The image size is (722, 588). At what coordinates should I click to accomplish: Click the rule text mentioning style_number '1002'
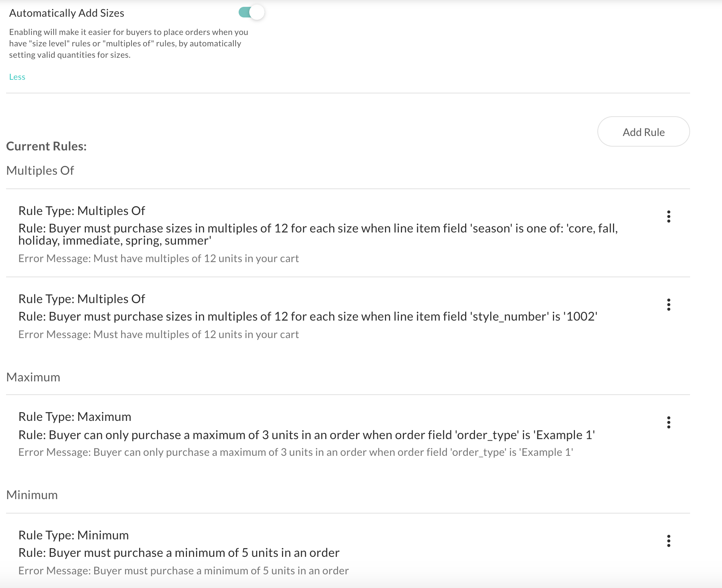pyautogui.click(x=308, y=316)
